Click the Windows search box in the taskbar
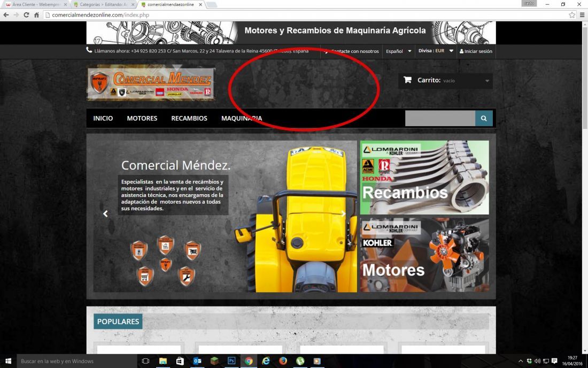 pos(77,361)
